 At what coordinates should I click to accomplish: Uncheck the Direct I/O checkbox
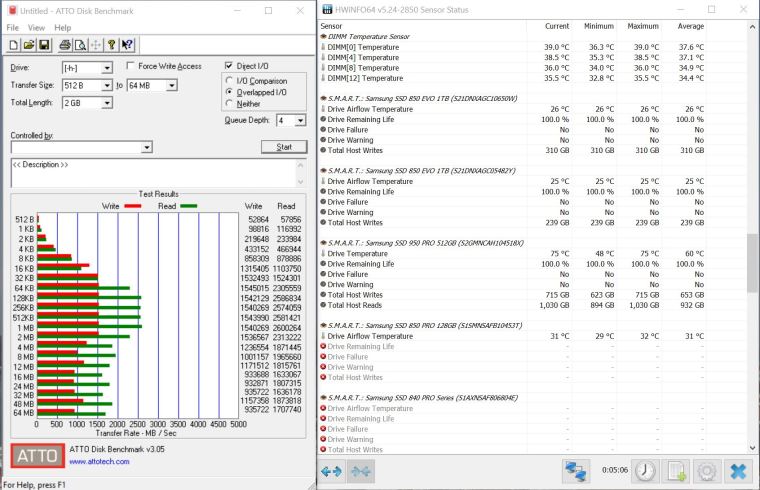(x=229, y=65)
